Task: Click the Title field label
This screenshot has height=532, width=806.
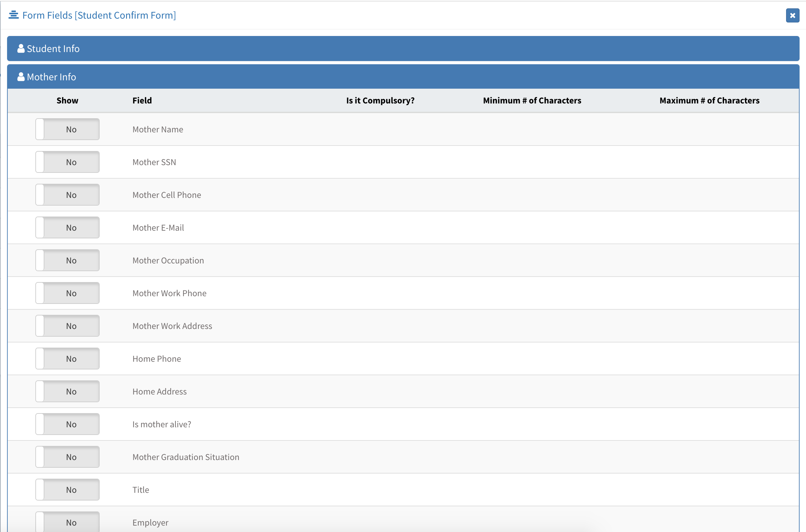Action: click(141, 490)
